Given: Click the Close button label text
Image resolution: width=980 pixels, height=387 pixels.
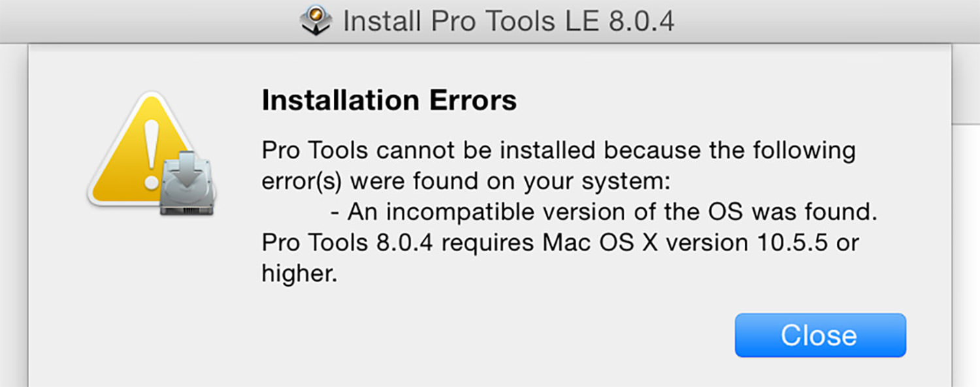Looking at the screenshot, I should 819,335.
